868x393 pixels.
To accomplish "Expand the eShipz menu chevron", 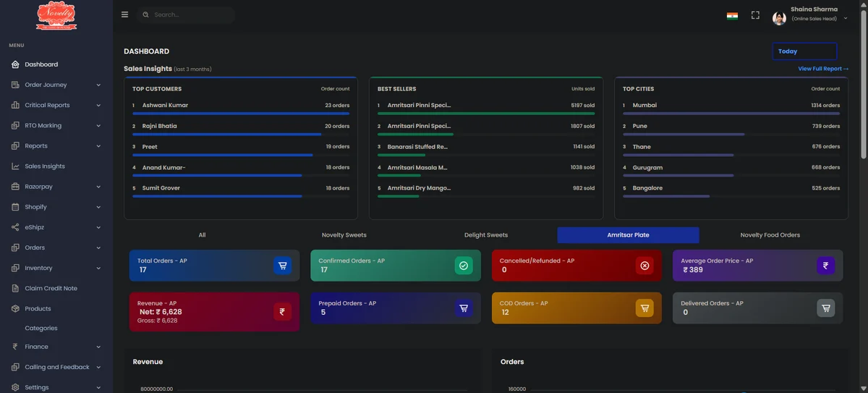I will coord(98,227).
